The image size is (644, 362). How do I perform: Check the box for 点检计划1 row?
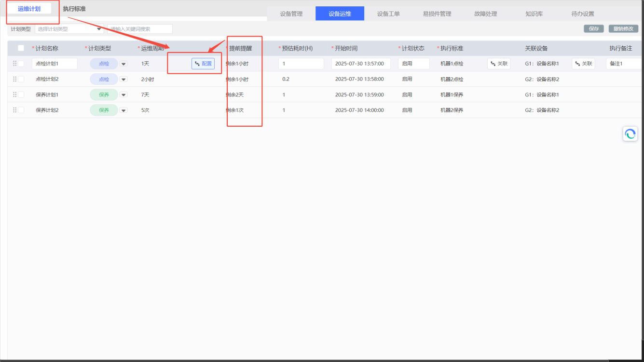[21, 64]
